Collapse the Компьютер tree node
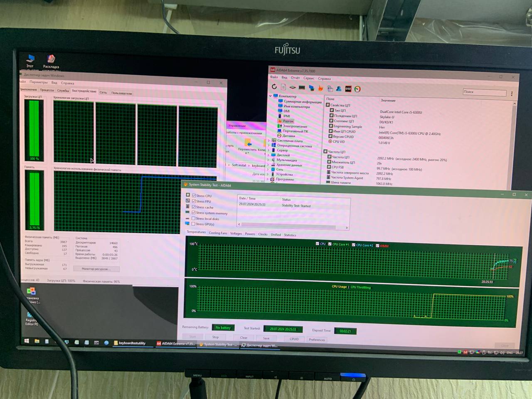 tap(271, 96)
